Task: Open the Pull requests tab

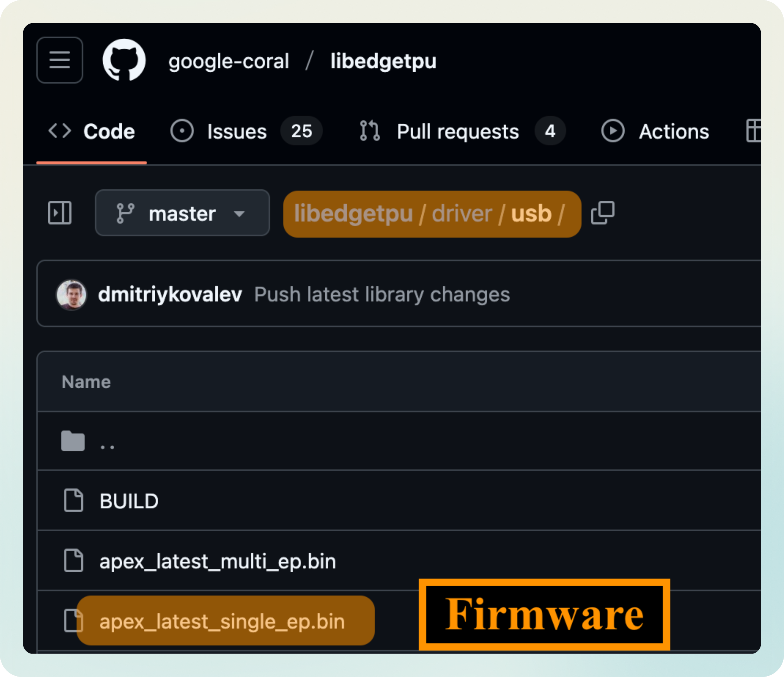Action: pyautogui.click(x=457, y=131)
